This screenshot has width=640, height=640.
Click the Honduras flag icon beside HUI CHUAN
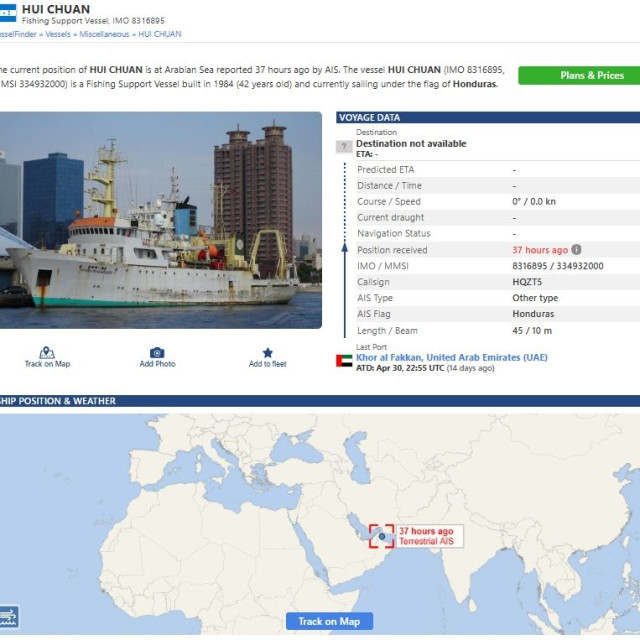tap(8, 13)
